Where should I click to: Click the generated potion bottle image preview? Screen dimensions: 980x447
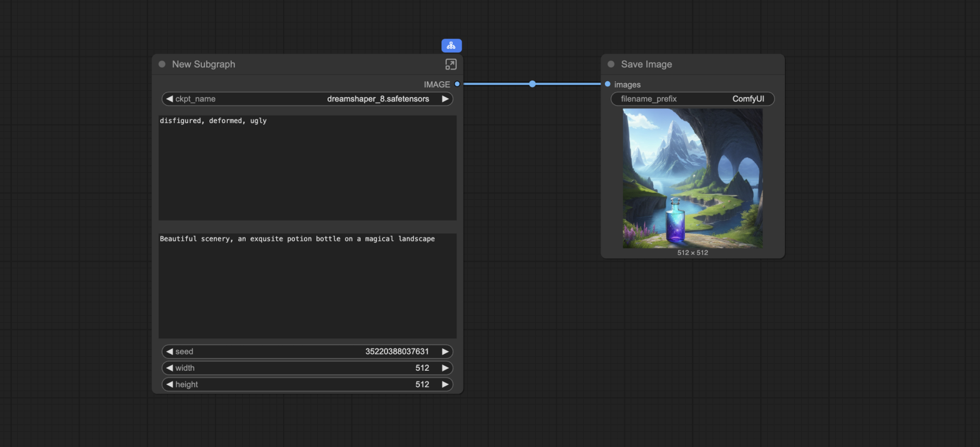pos(692,178)
